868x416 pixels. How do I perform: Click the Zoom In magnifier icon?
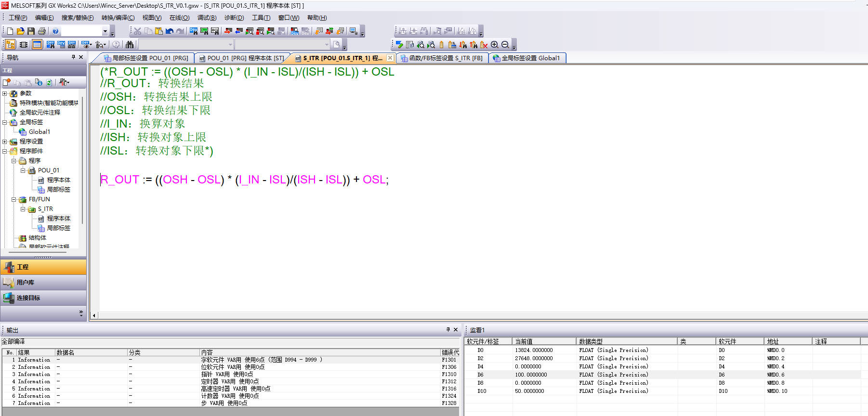click(495, 45)
